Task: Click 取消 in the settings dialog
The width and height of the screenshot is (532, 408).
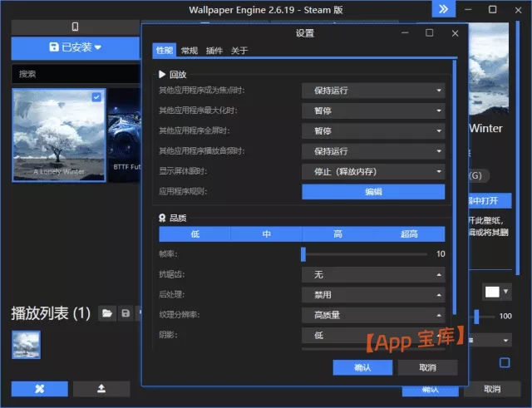Action: coord(428,367)
